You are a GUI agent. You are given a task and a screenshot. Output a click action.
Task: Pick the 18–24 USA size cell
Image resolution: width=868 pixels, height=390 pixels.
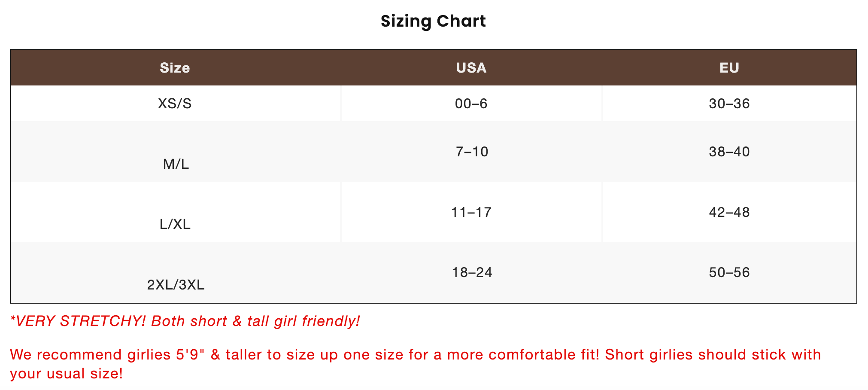pos(472,272)
